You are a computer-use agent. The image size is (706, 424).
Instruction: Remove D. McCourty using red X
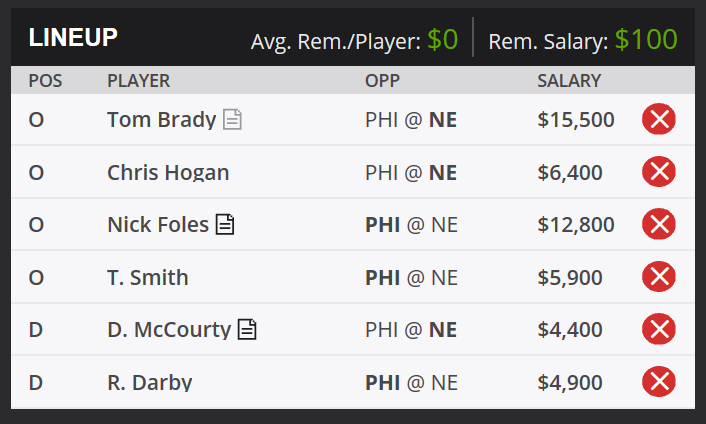click(659, 329)
